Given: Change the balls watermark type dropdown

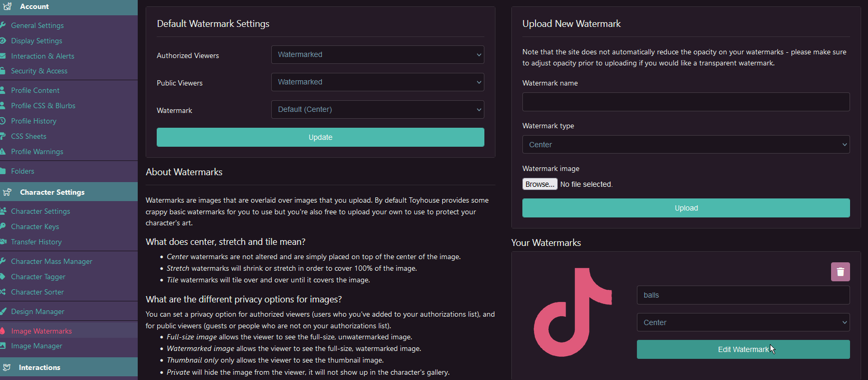Looking at the screenshot, I should [743, 322].
